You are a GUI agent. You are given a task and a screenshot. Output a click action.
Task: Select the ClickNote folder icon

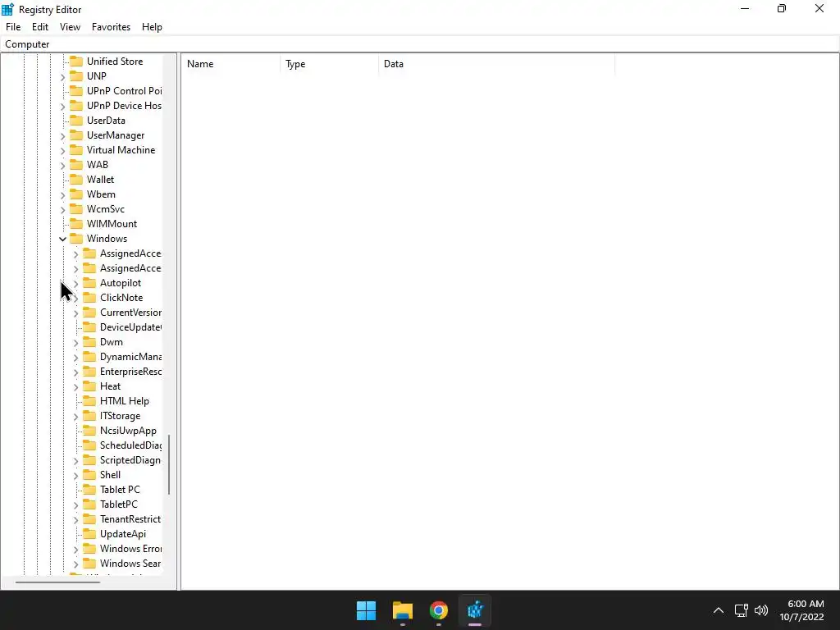89,297
